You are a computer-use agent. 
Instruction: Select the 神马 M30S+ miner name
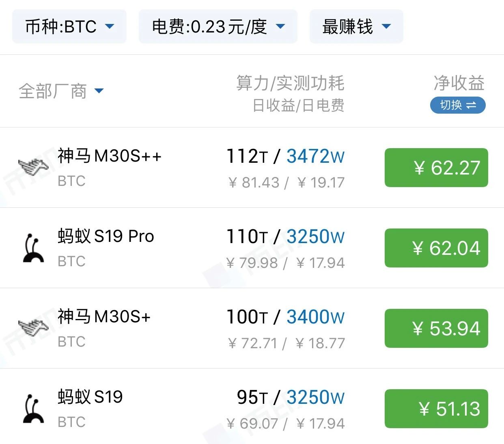(x=104, y=317)
